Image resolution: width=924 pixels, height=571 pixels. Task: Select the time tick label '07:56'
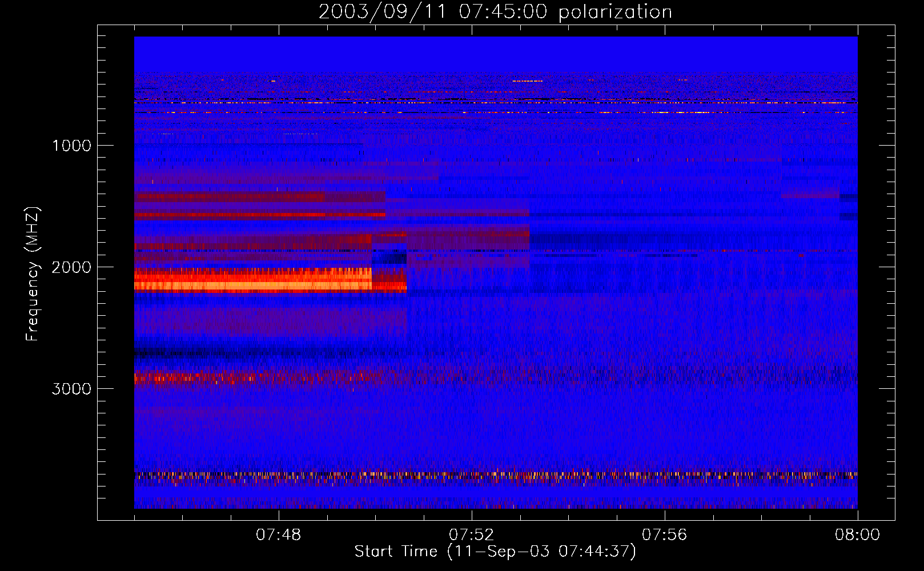click(665, 535)
